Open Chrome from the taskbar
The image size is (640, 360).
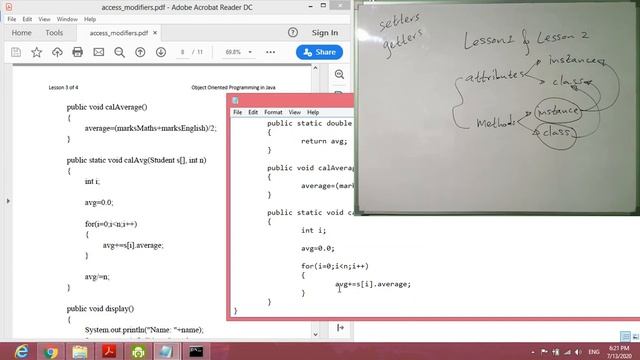pos(51,351)
